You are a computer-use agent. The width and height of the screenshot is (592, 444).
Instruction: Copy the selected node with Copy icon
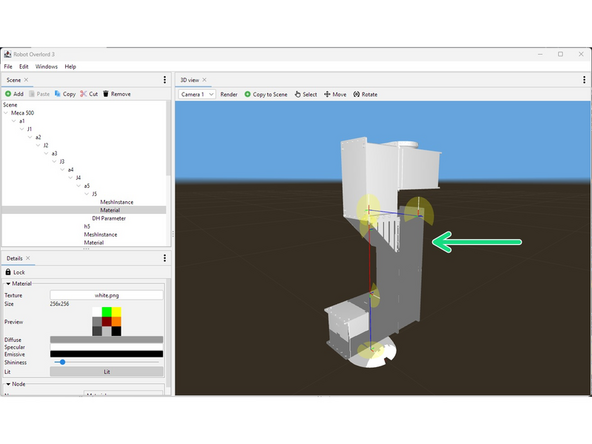[x=57, y=94]
